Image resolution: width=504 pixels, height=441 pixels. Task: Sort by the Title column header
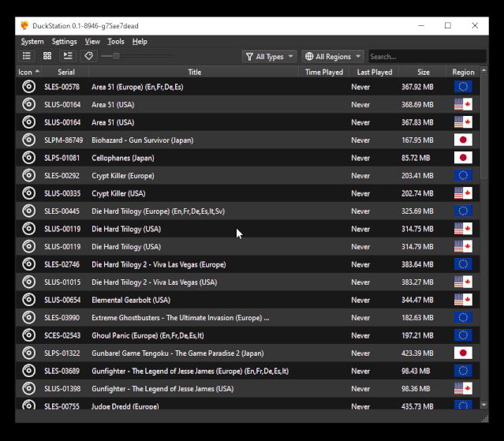tap(195, 73)
